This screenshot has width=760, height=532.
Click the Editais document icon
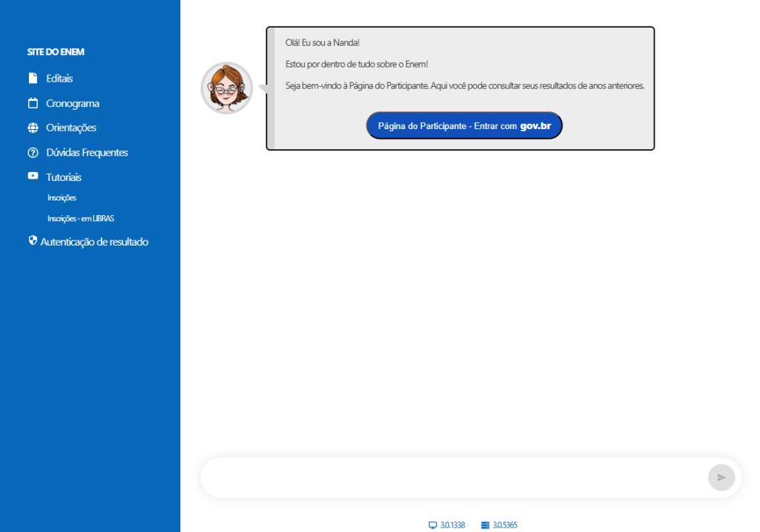pyautogui.click(x=33, y=78)
